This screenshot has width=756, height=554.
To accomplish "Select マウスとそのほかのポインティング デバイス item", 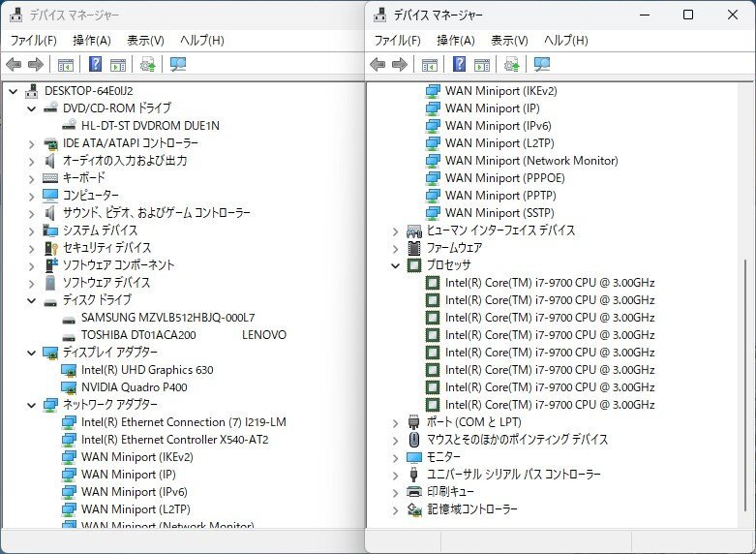I will 517,439.
